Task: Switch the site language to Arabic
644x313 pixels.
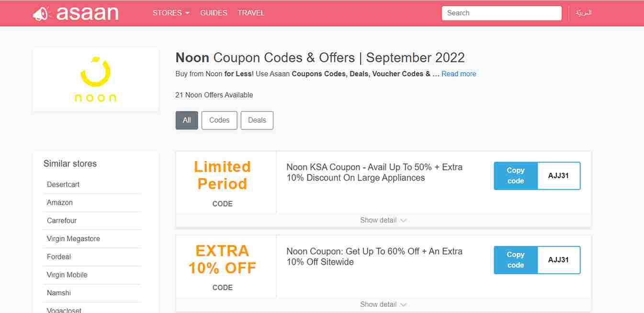Action: (x=584, y=13)
